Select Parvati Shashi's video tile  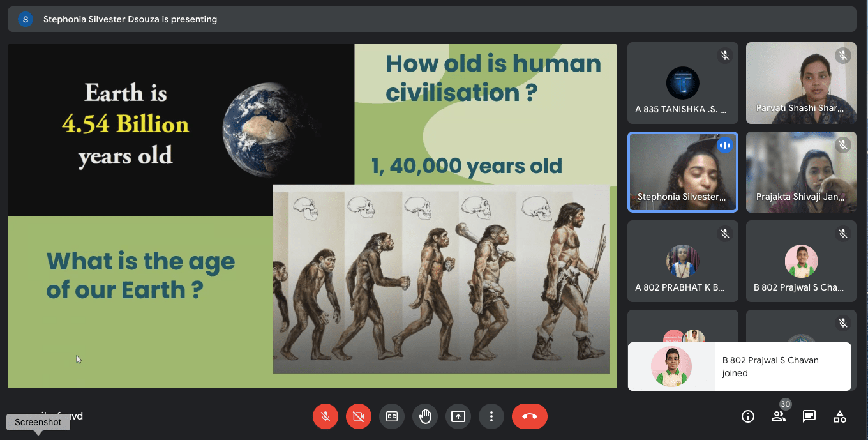(x=801, y=83)
